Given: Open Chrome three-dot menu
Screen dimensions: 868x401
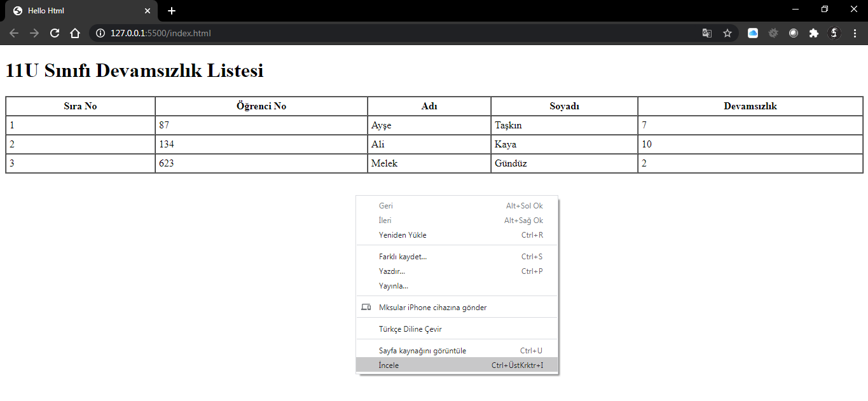Looking at the screenshot, I should 855,33.
